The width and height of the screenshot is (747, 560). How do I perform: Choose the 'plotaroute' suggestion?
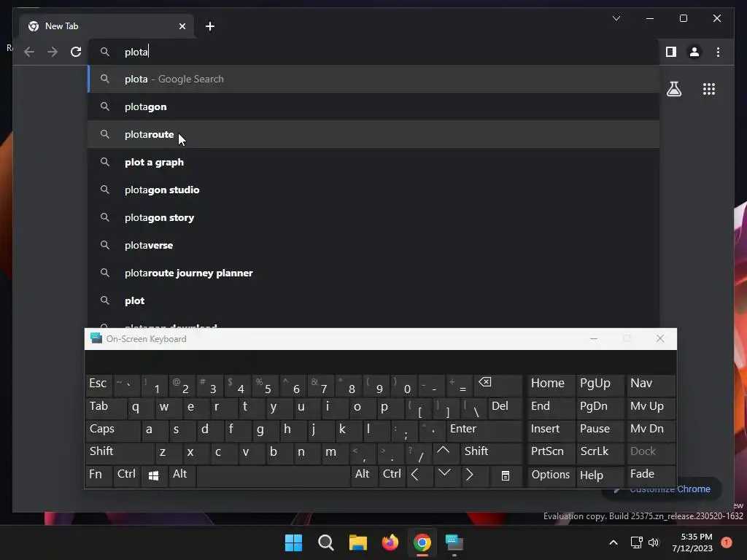point(373,134)
